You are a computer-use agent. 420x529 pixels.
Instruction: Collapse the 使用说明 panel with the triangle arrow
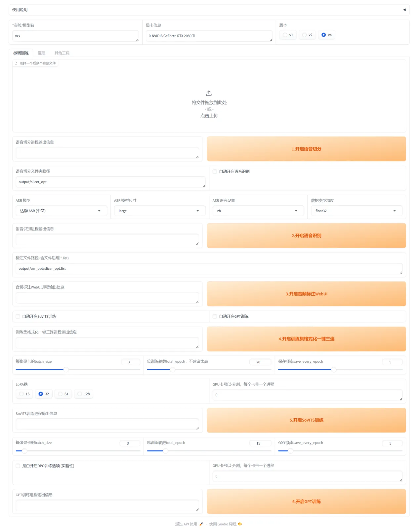tap(404, 10)
